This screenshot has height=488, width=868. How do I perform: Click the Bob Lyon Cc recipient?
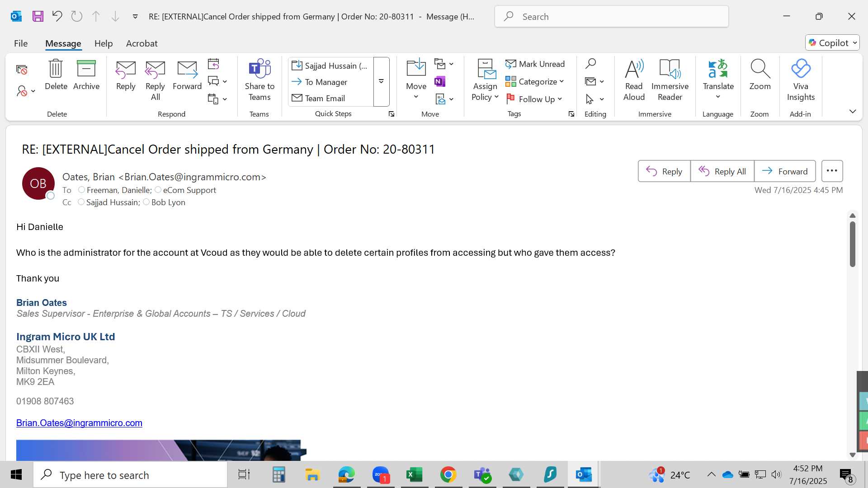[168, 202]
